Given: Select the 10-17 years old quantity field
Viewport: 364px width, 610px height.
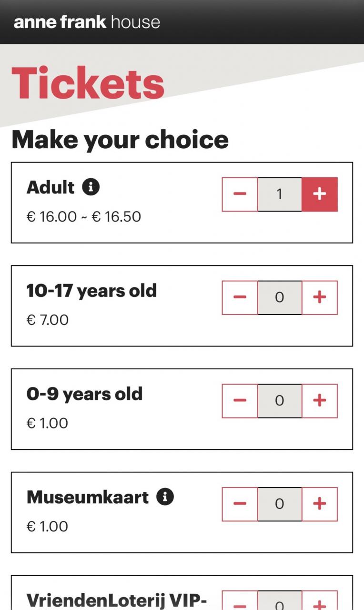Looking at the screenshot, I should pos(279,297).
